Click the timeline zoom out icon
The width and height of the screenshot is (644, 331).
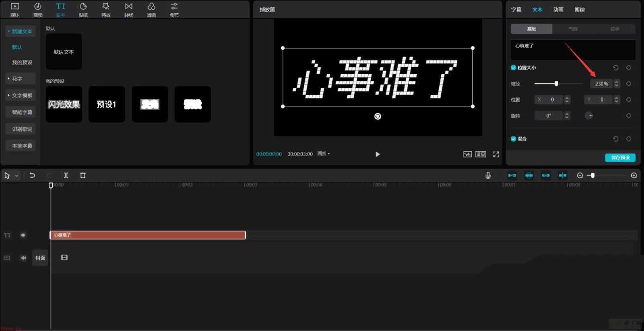[x=580, y=175]
